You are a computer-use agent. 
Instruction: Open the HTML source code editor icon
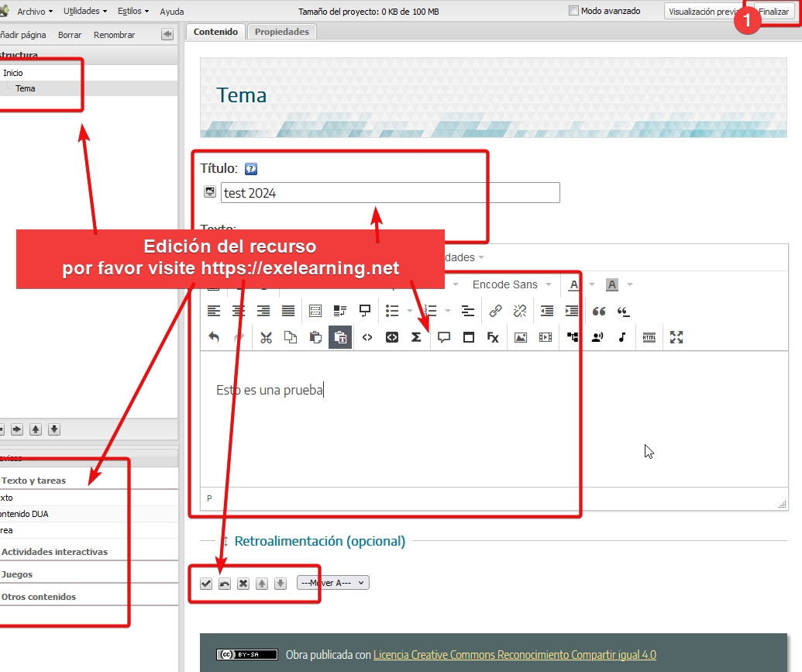point(367,337)
